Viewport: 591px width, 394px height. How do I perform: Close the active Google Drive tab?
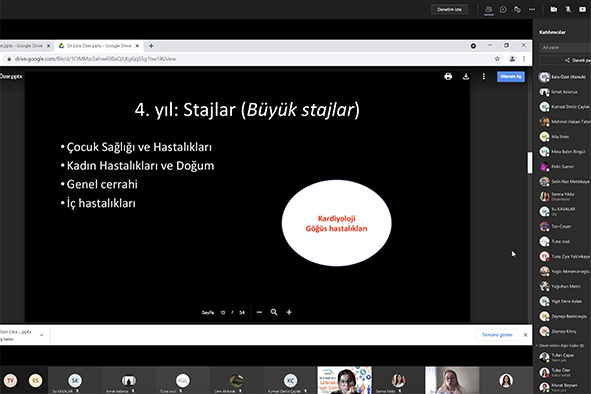click(x=137, y=46)
